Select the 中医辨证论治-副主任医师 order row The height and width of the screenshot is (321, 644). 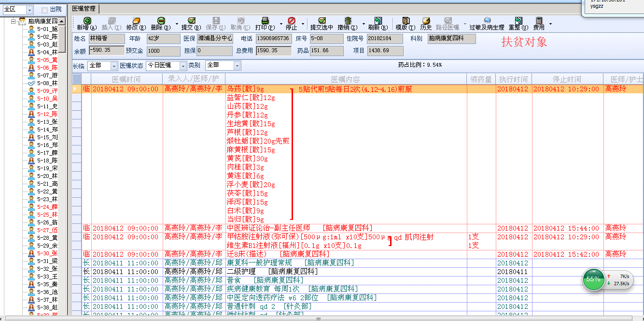(x=358, y=228)
